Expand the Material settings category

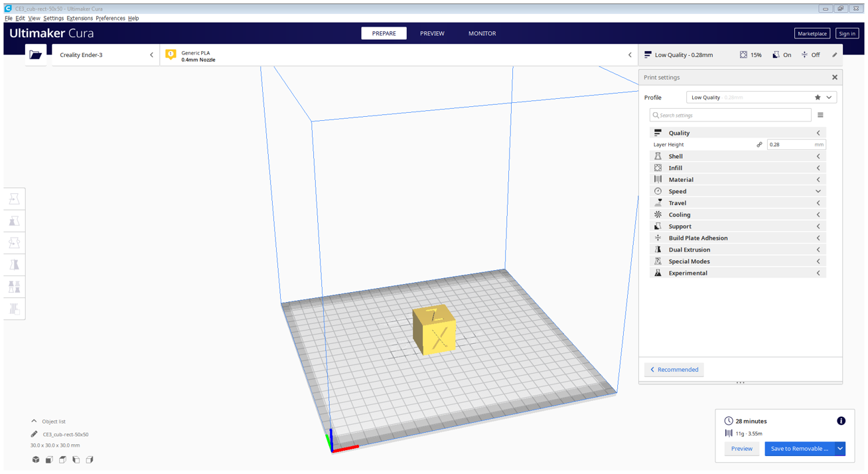pyautogui.click(x=738, y=180)
